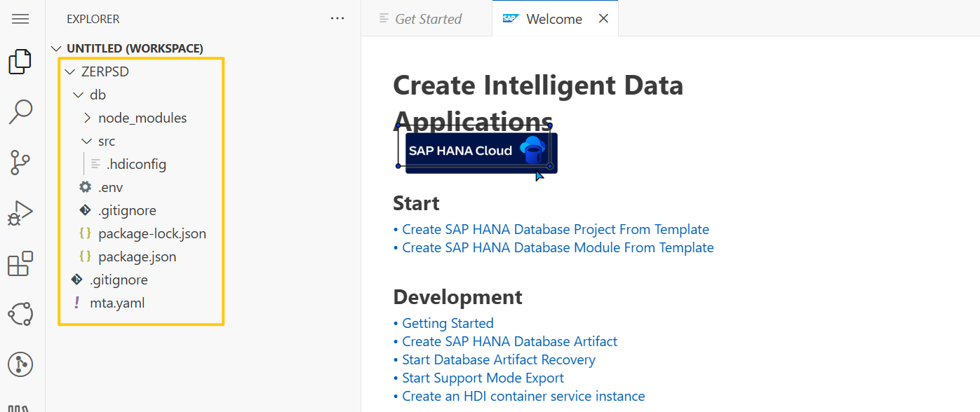This screenshot has width=980, height=412.
Task: Expand the node_modules folder
Action: point(87,118)
